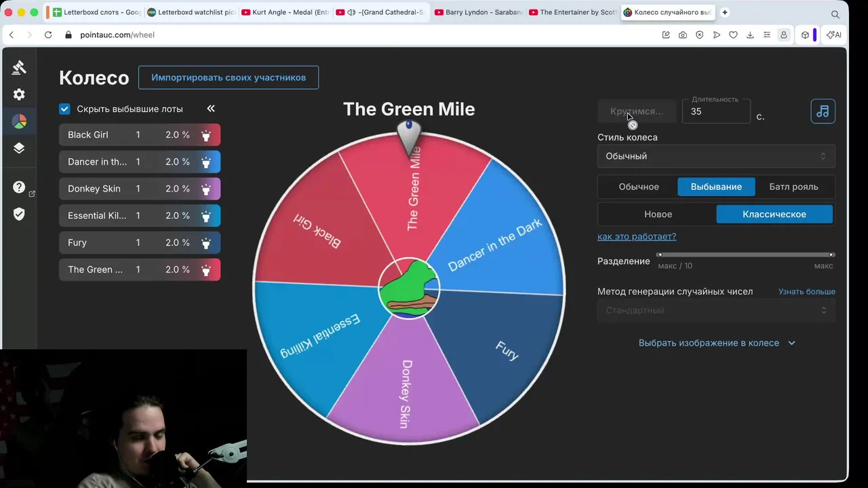Open browser easy setup sliders icon

(x=767, y=35)
